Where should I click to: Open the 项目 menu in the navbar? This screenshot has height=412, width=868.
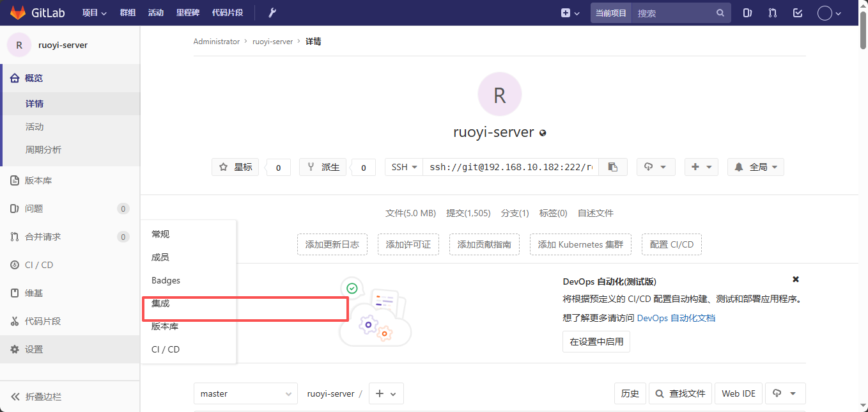95,13
